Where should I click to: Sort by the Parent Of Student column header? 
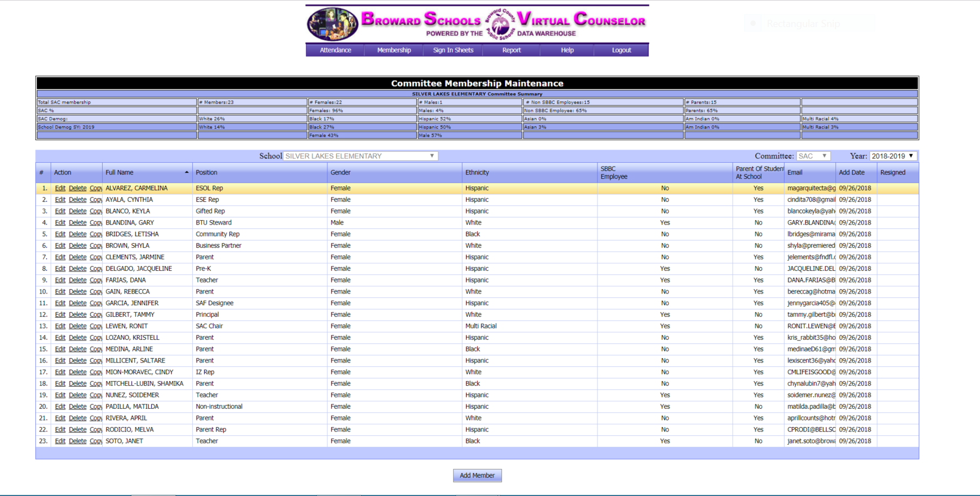(759, 173)
